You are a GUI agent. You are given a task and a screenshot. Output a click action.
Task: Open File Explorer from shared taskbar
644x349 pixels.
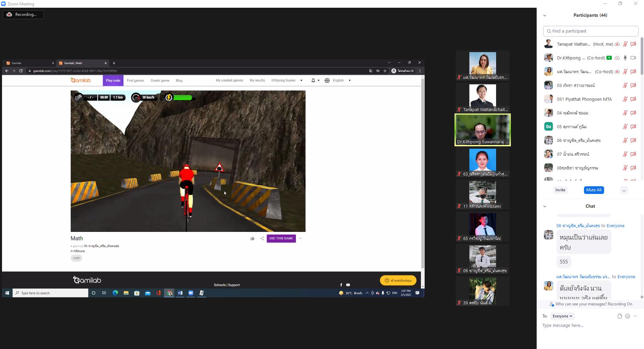coord(126,293)
